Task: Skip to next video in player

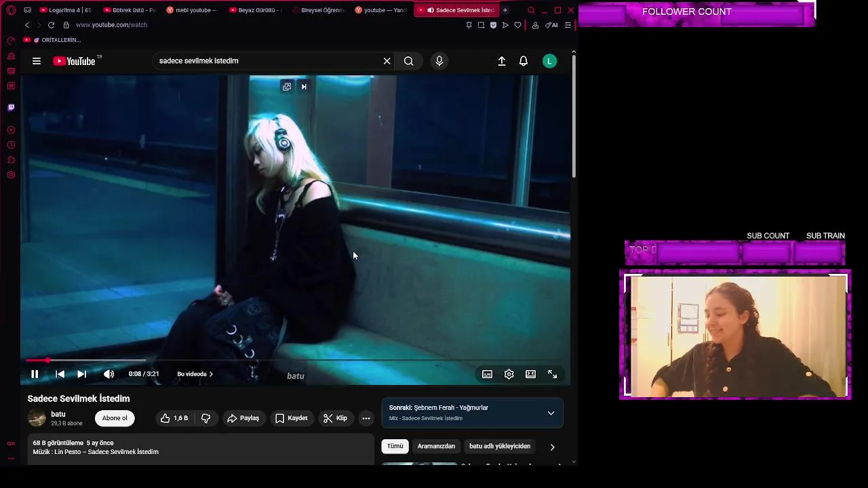Action: 81,374
